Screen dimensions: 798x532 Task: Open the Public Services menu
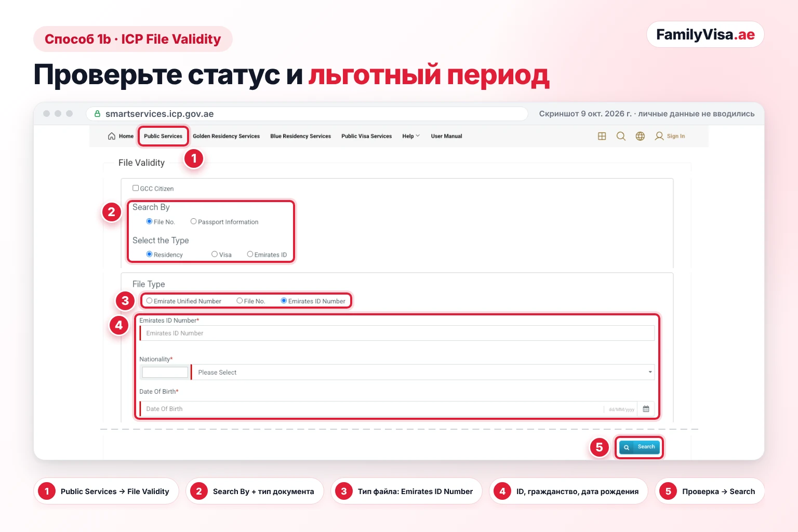[163, 136]
